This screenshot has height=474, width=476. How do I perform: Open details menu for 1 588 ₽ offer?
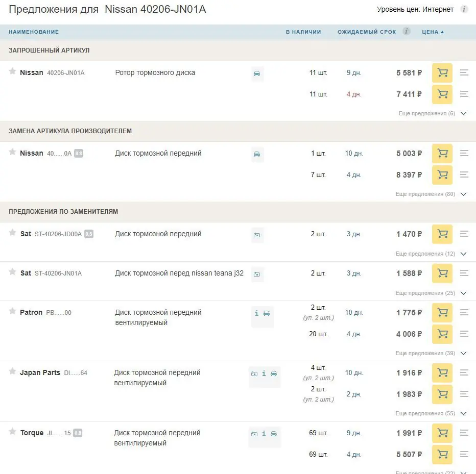(464, 273)
